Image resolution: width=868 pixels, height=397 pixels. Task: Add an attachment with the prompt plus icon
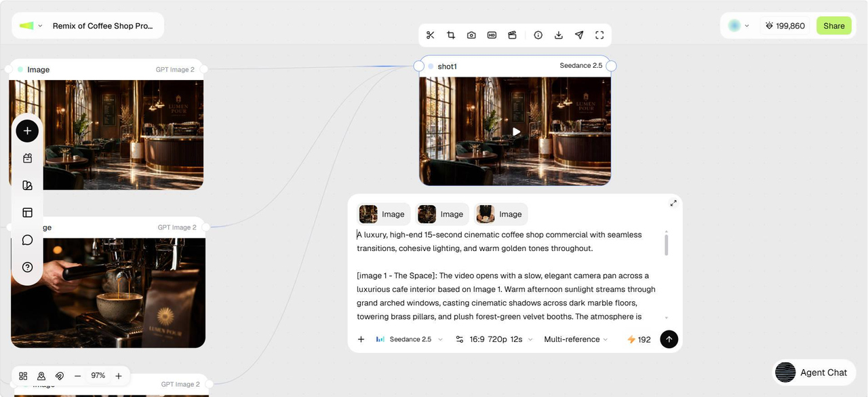tap(361, 339)
